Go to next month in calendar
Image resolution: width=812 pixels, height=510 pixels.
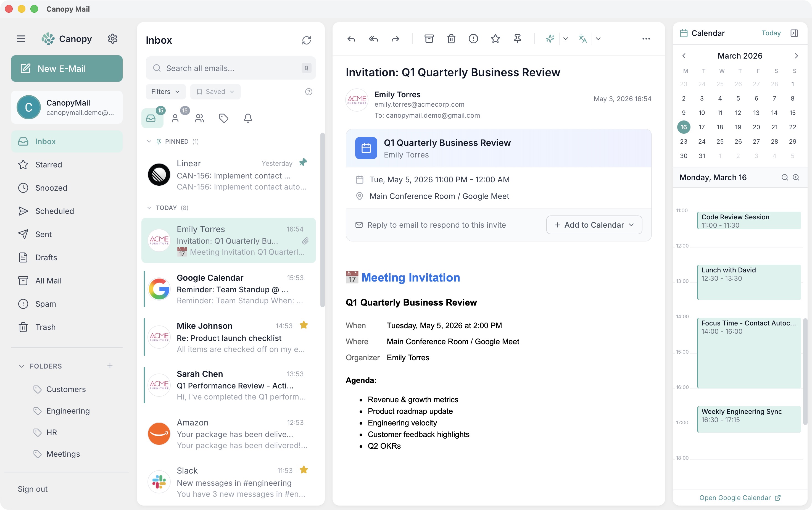tap(797, 56)
